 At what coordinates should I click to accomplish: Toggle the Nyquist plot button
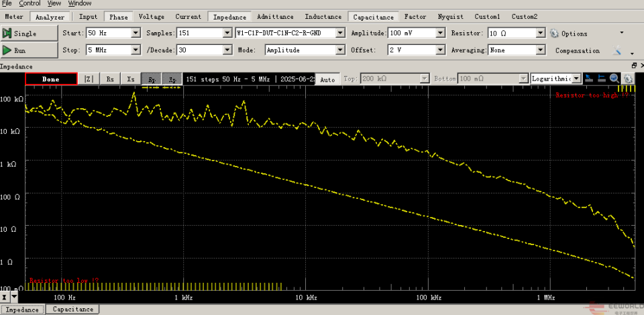pos(451,17)
